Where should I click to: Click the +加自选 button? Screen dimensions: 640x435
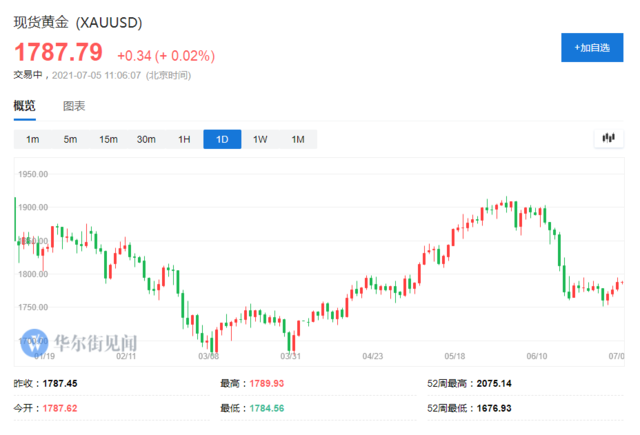click(x=593, y=47)
